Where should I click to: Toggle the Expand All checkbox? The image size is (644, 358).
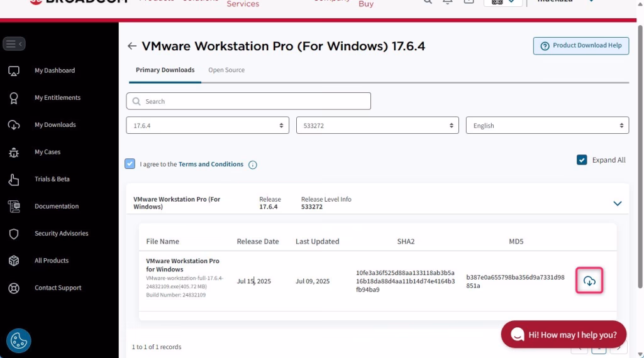[582, 160]
